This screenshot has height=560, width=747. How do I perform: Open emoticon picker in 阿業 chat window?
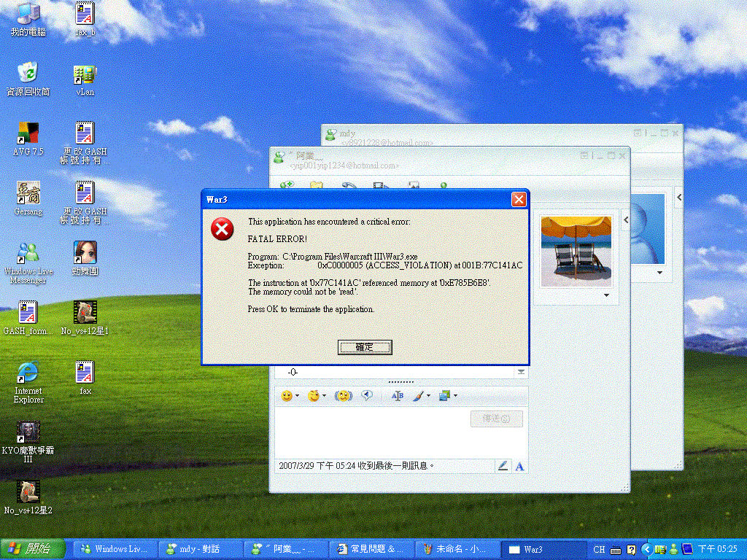[286, 396]
